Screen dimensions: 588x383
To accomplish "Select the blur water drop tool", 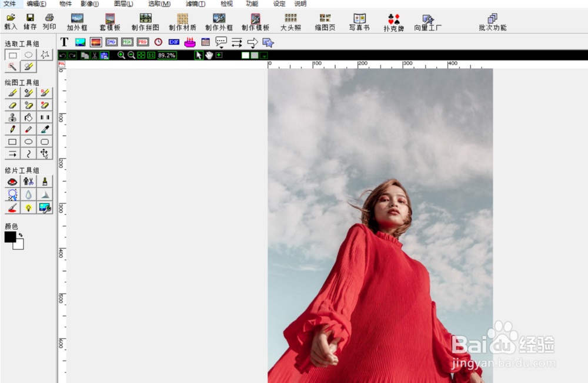I will tap(28, 194).
